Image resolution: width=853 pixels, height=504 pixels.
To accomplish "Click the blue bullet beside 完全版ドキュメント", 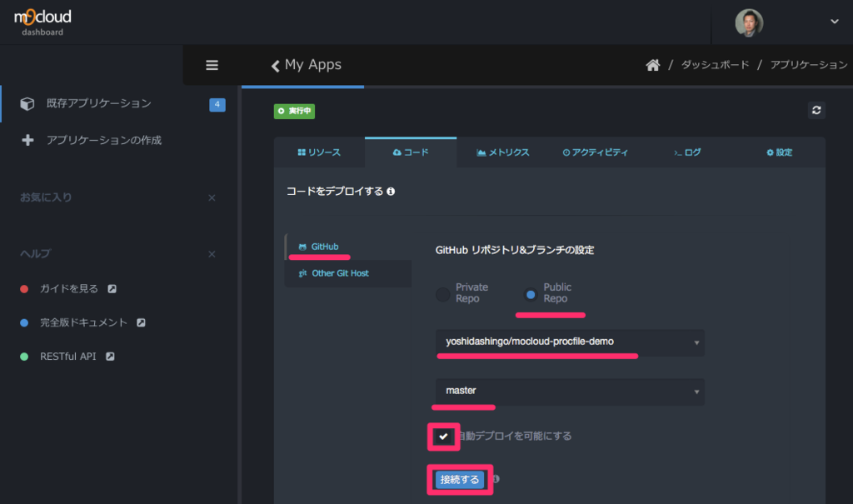I will click(24, 322).
